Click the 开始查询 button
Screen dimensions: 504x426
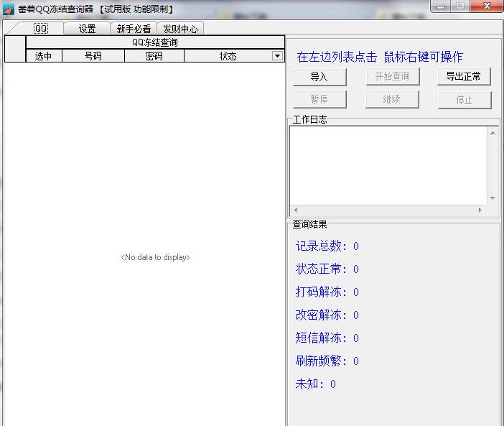click(x=393, y=77)
